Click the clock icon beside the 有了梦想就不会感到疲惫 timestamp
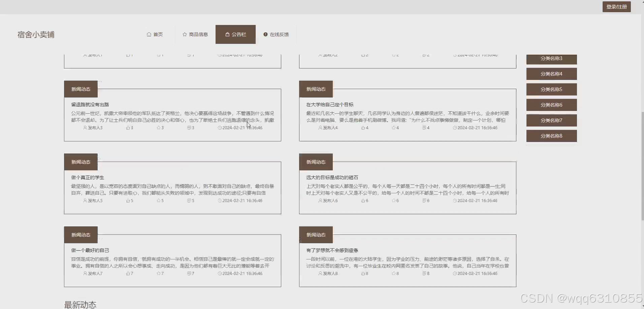The image size is (644, 309). [x=455, y=274]
